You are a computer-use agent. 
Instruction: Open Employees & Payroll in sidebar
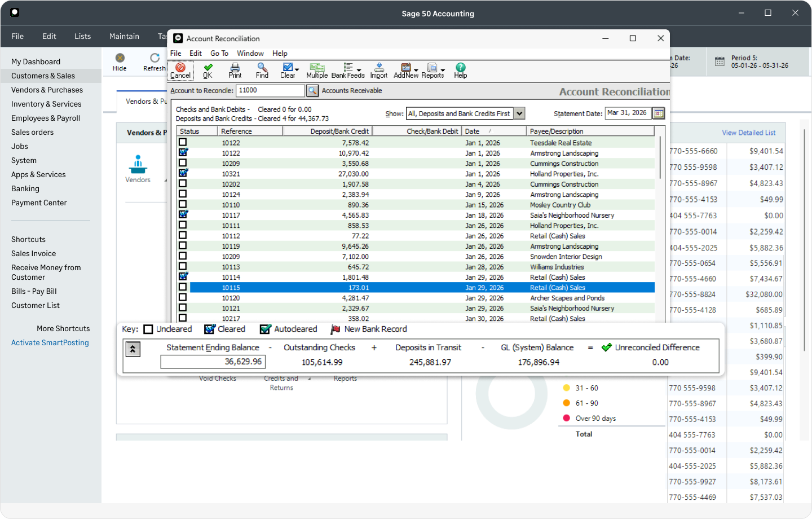[x=46, y=118]
